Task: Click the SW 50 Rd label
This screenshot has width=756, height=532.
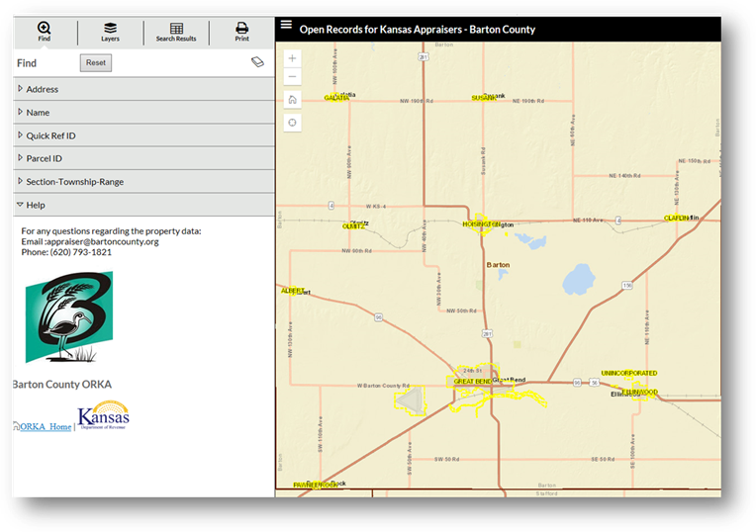Action: [x=446, y=459]
